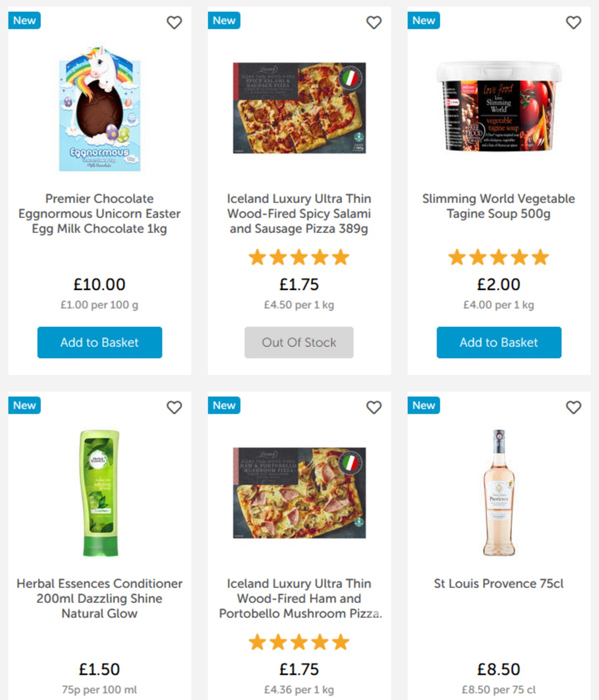Click the five-star rating on the Salami Pizza
599x700 pixels.
tap(299, 257)
